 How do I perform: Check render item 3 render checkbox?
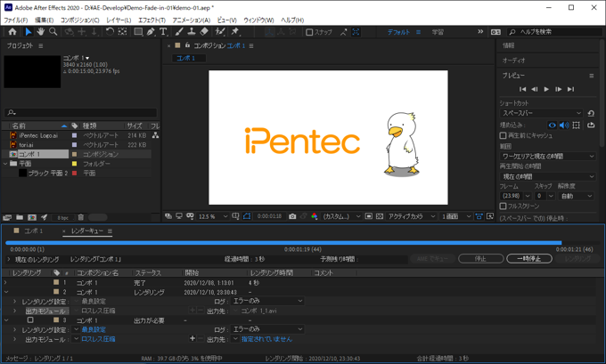[x=30, y=320]
